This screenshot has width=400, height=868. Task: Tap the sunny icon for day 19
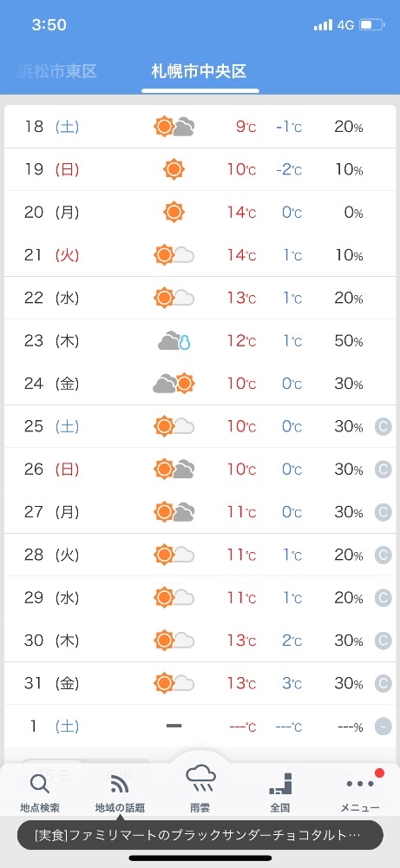(174, 169)
